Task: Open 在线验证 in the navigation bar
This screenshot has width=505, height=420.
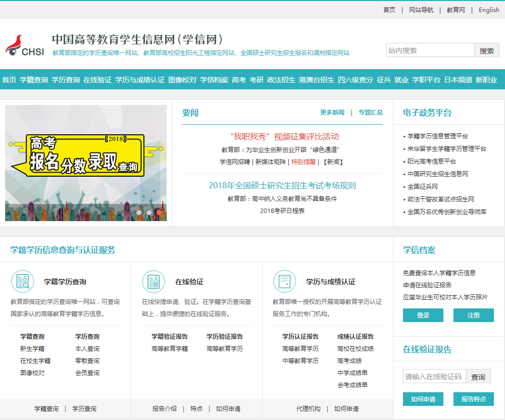Action: click(x=97, y=80)
